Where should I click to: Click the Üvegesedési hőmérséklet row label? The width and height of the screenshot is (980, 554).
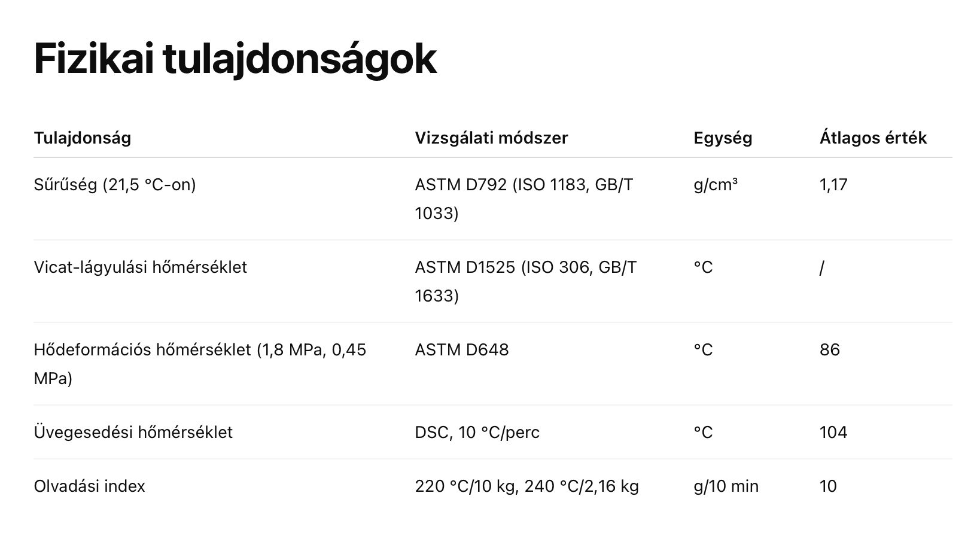pyautogui.click(x=133, y=432)
